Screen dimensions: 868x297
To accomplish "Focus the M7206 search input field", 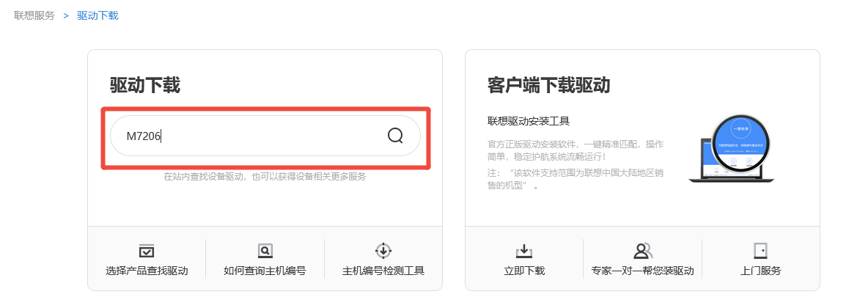I will (265, 136).
